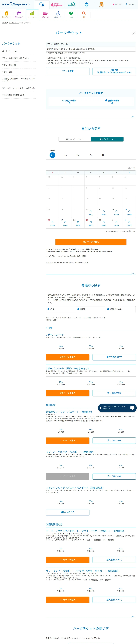The image size is (138, 644).
Task: Jump to 券種から探す section
Action: (x=112, y=102)
